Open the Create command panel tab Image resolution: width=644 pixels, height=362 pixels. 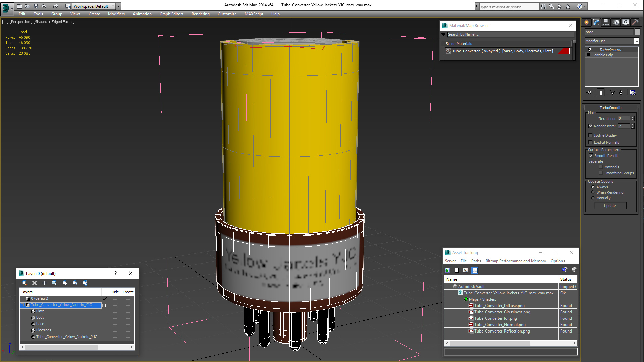[x=587, y=22]
